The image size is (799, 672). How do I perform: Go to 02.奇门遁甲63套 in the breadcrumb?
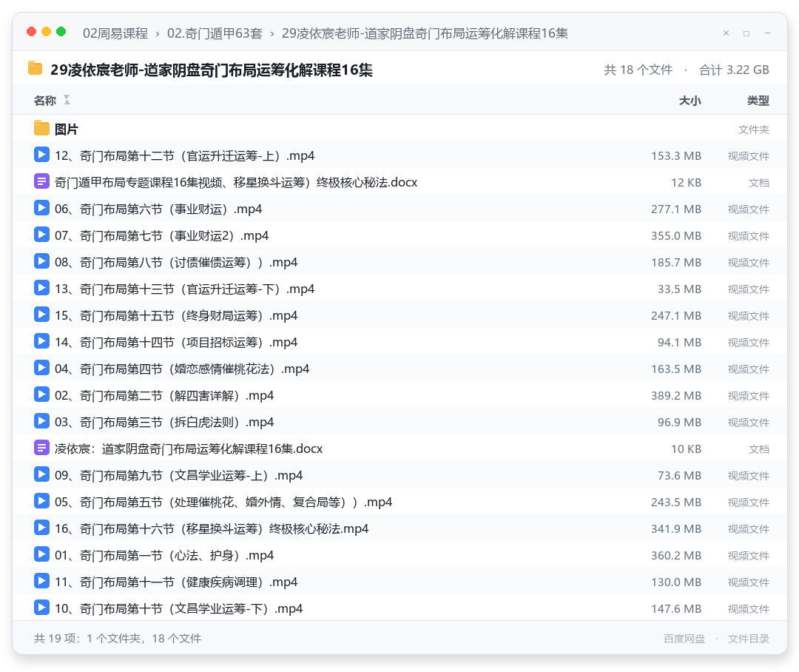(215, 33)
